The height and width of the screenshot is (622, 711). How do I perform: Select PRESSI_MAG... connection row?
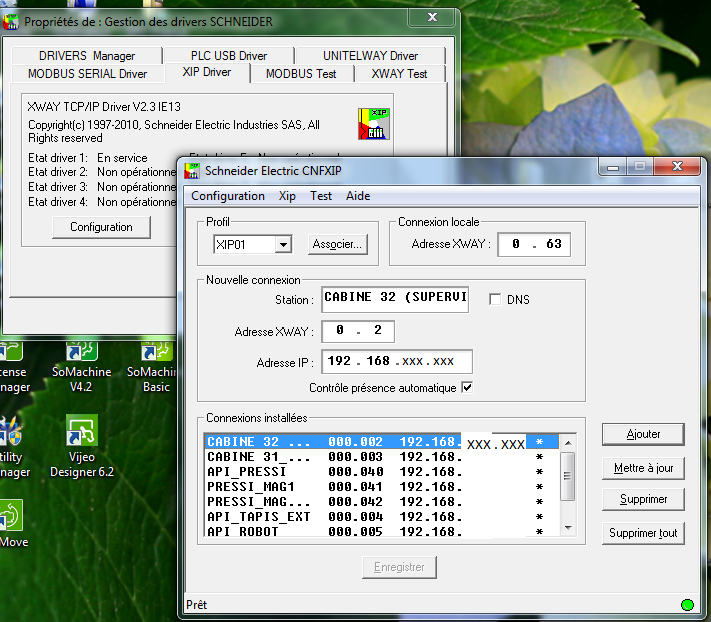tap(382, 502)
